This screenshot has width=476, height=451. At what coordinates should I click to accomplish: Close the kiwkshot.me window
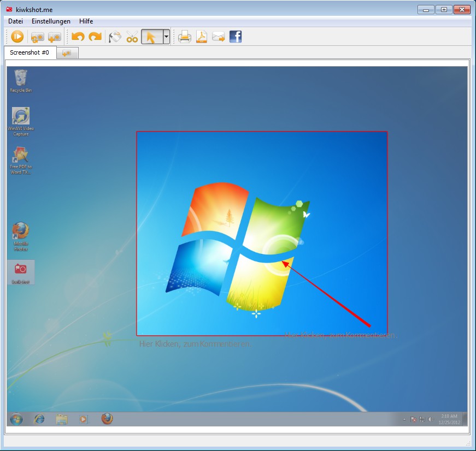(x=462, y=10)
